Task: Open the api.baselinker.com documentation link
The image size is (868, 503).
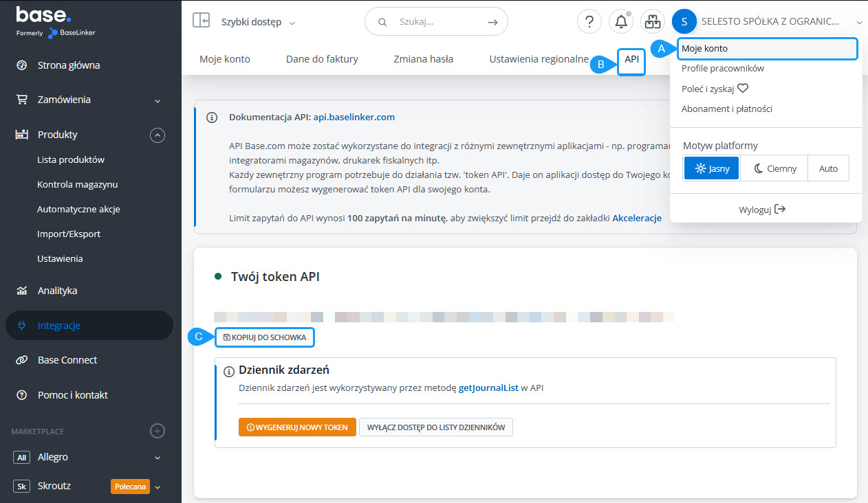Action: coord(354,117)
